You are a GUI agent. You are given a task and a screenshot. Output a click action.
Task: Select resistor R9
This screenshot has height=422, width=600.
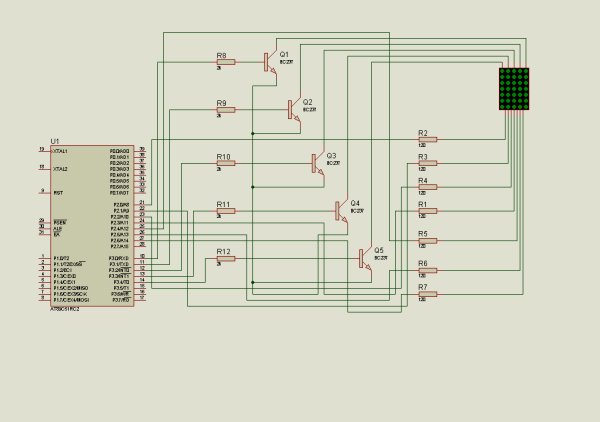click(226, 110)
